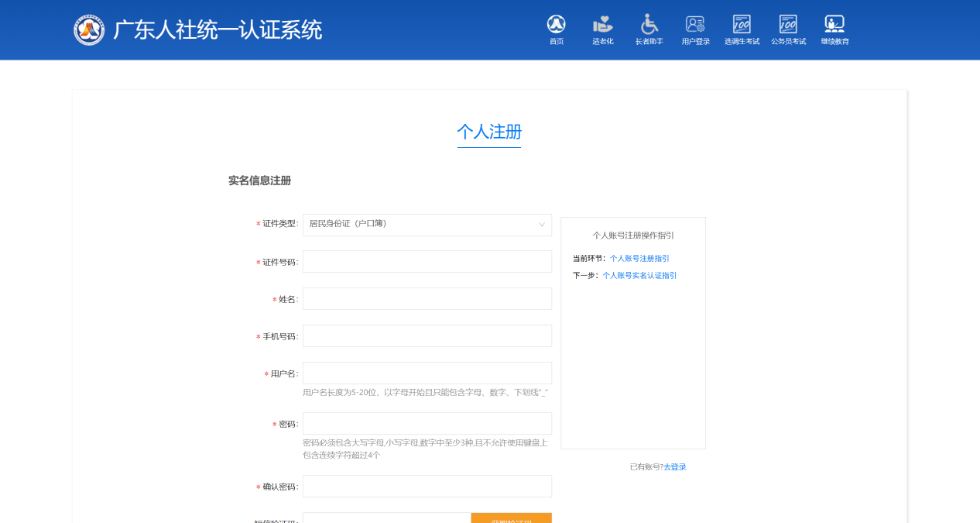Click the 密码 input field
This screenshot has width=980, height=523.
coord(427,424)
